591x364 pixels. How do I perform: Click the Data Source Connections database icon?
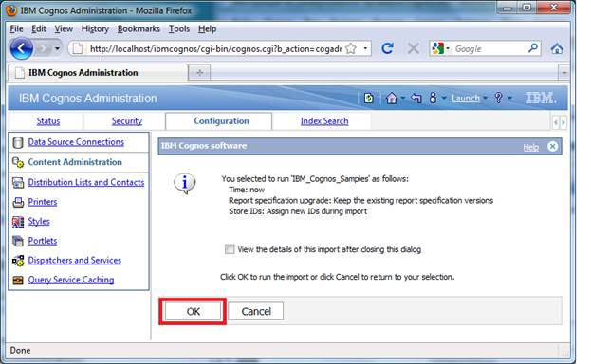(x=18, y=142)
